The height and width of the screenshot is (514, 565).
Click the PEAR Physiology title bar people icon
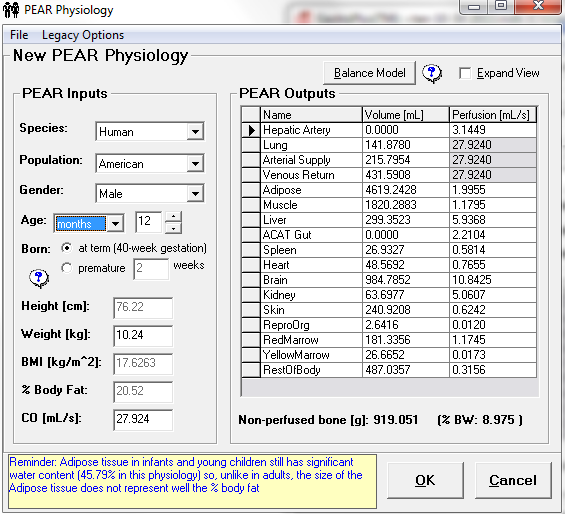tap(11, 10)
